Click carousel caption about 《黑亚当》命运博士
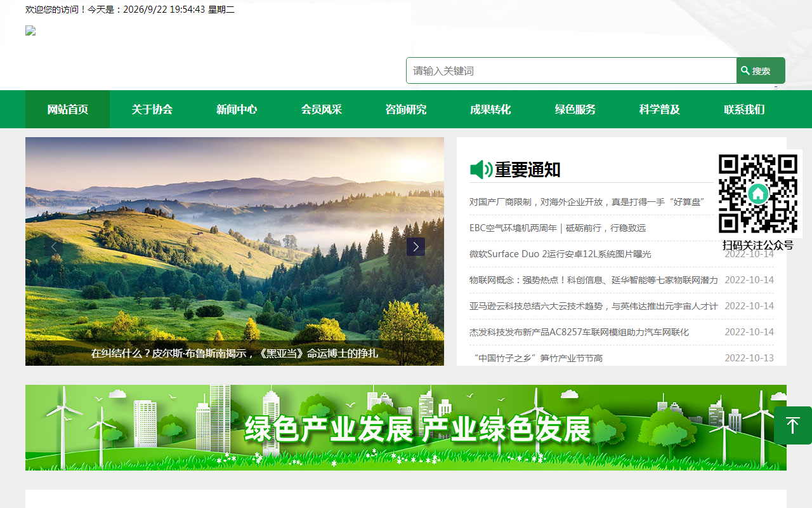812x508 pixels. coord(235,353)
